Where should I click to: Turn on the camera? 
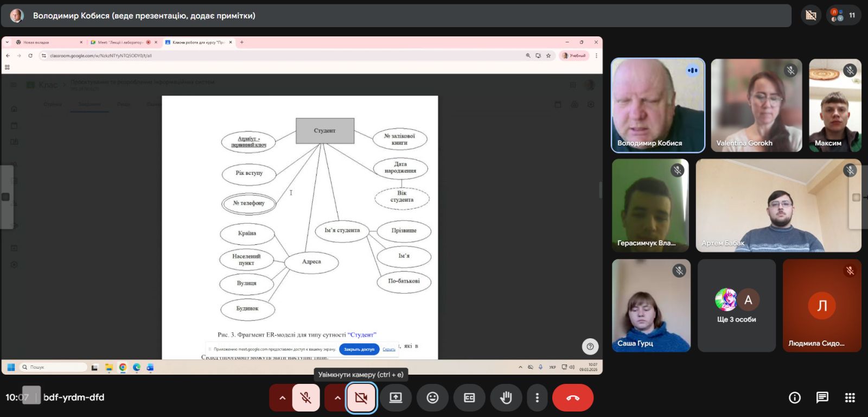pos(361,398)
